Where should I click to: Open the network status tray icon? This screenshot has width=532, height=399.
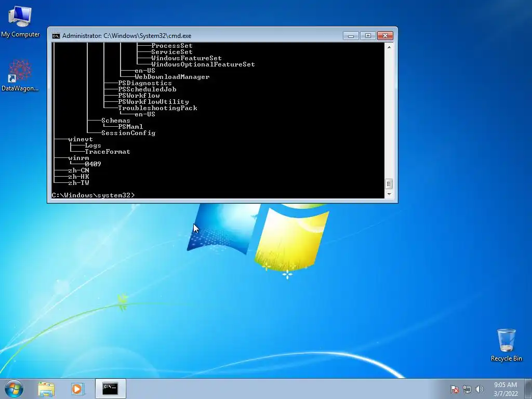pos(467,389)
